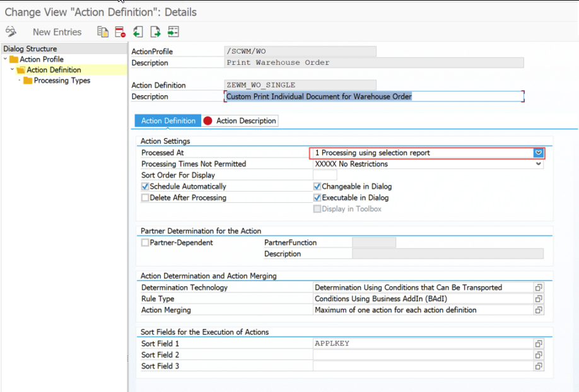Screen dimensions: 579x392
Task: Click the Maximum of one action value
Action: (x=423, y=310)
